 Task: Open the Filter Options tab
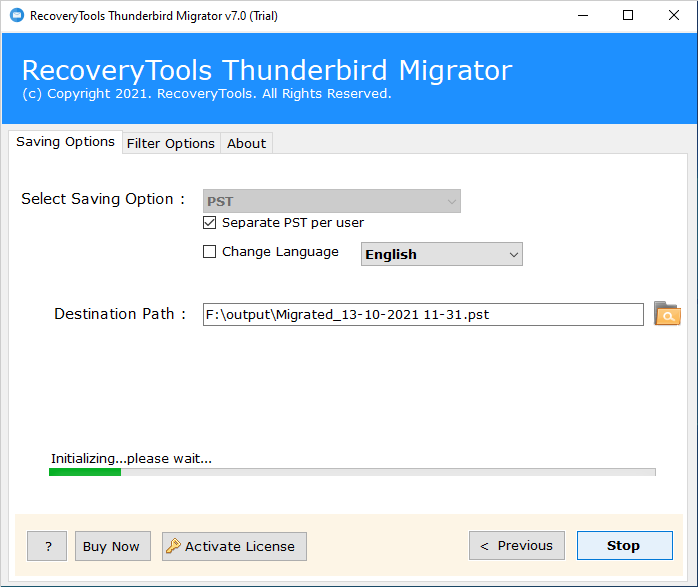[171, 143]
